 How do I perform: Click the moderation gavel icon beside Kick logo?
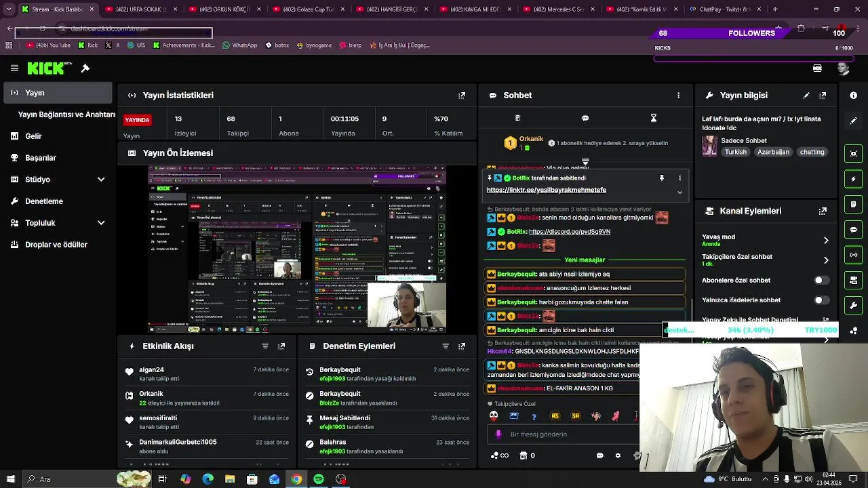[x=85, y=68]
